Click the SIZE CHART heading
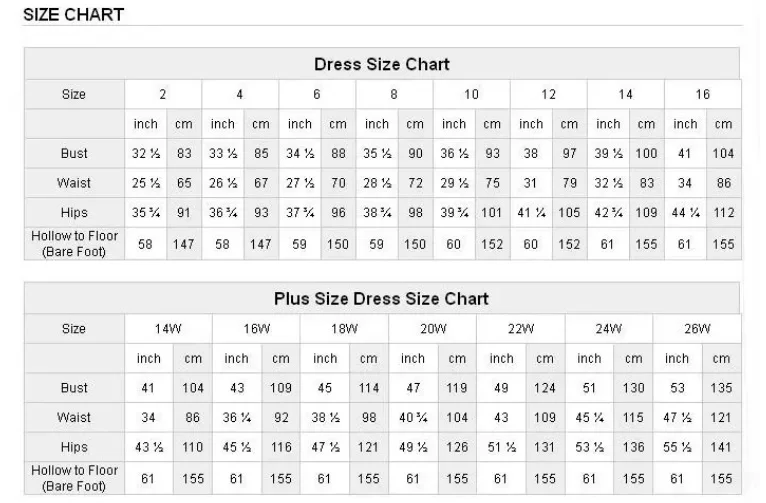 [73, 15]
